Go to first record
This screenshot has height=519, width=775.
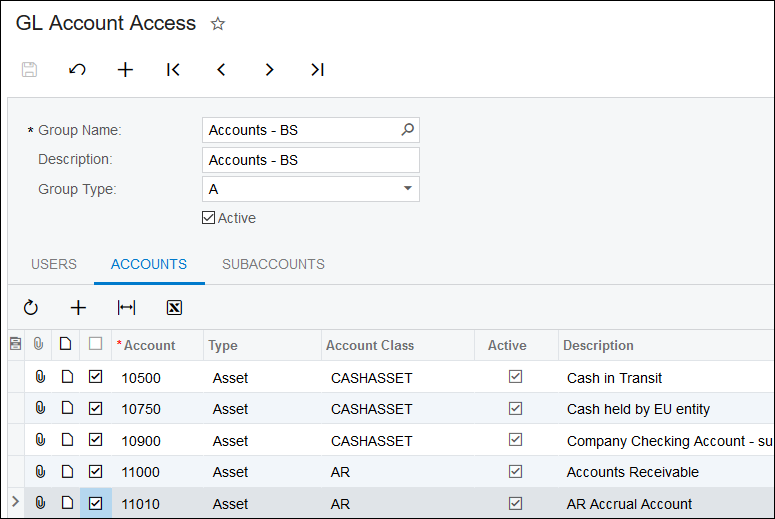coord(173,70)
